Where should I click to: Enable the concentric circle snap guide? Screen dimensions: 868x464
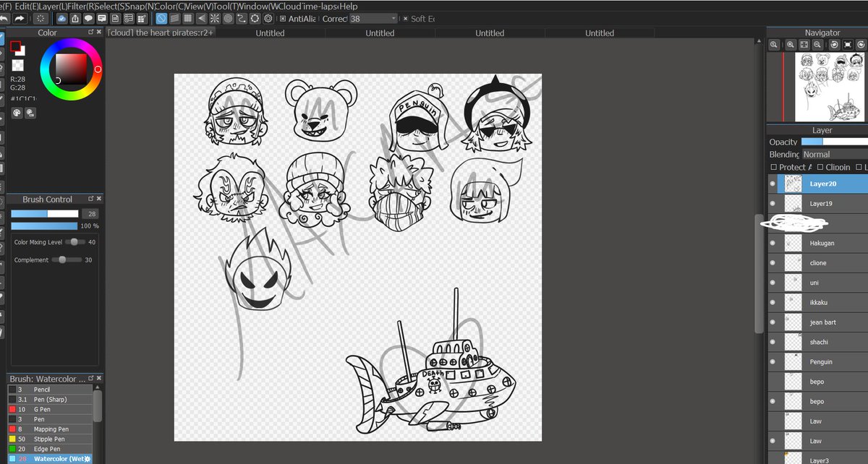tap(228, 18)
